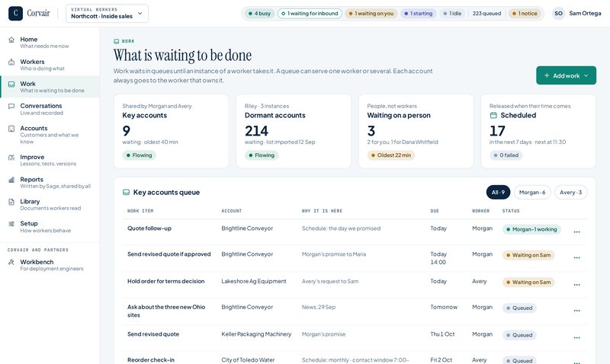
Task: Show All 9 queue items
Action: click(498, 193)
